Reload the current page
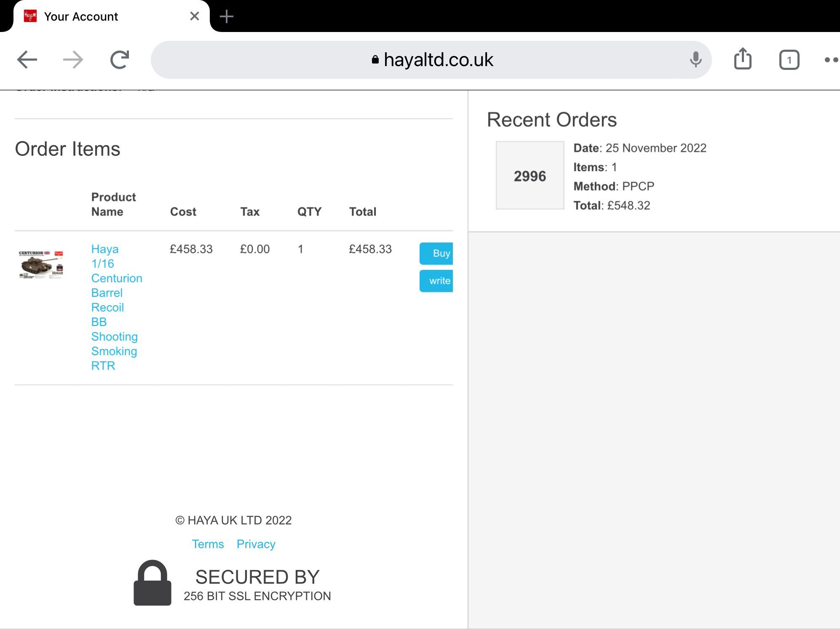The width and height of the screenshot is (840, 629). pyautogui.click(x=120, y=60)
